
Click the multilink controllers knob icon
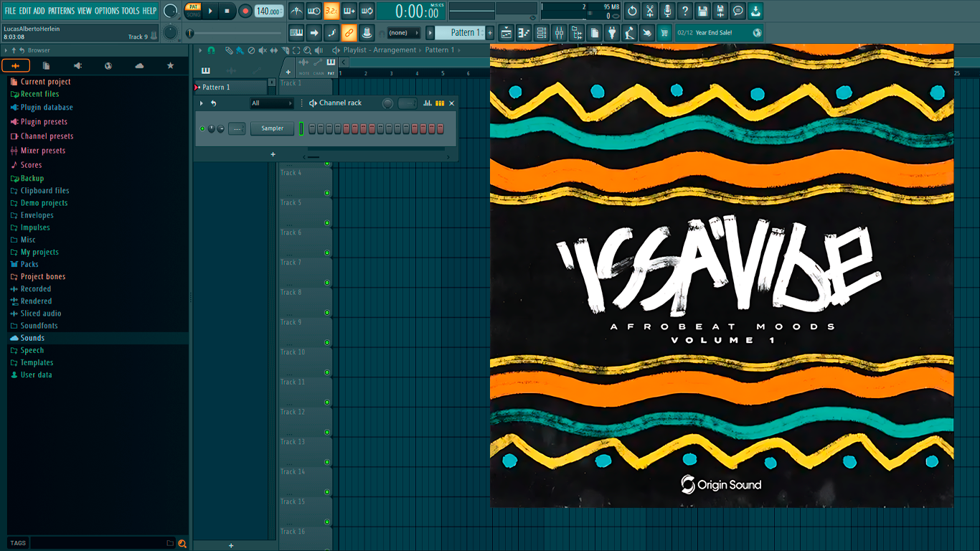coord(367,32)
